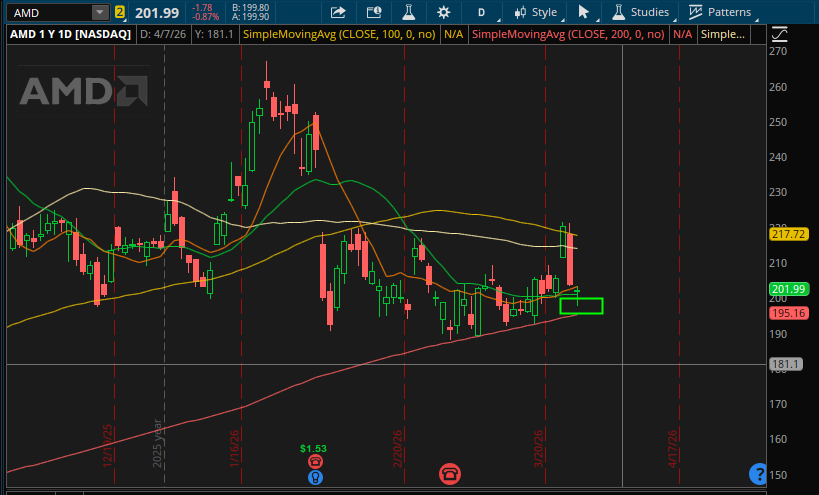
Task: Click the B: 199.80 bid value
Action: click(x=251, y=8)
